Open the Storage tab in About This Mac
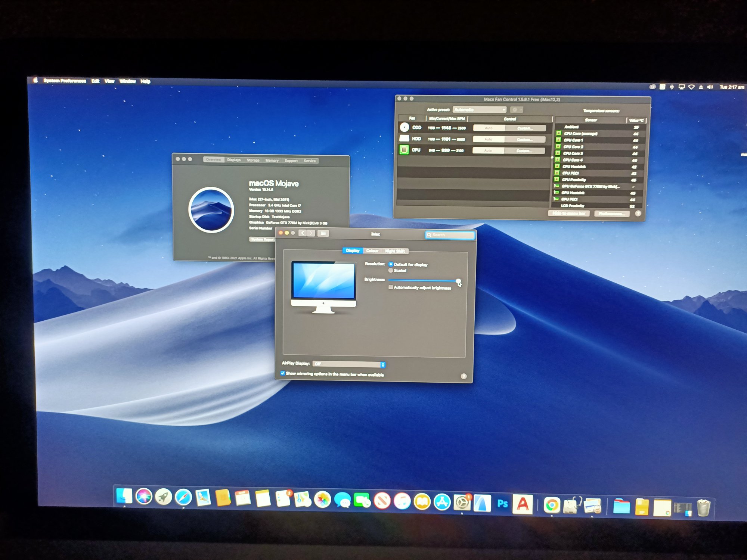 pos(253,160)
